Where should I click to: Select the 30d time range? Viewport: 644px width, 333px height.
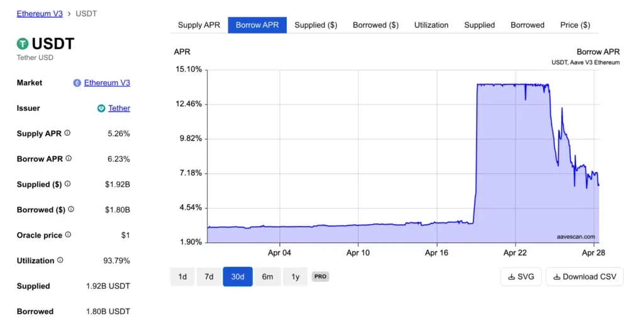coord(238,277)
